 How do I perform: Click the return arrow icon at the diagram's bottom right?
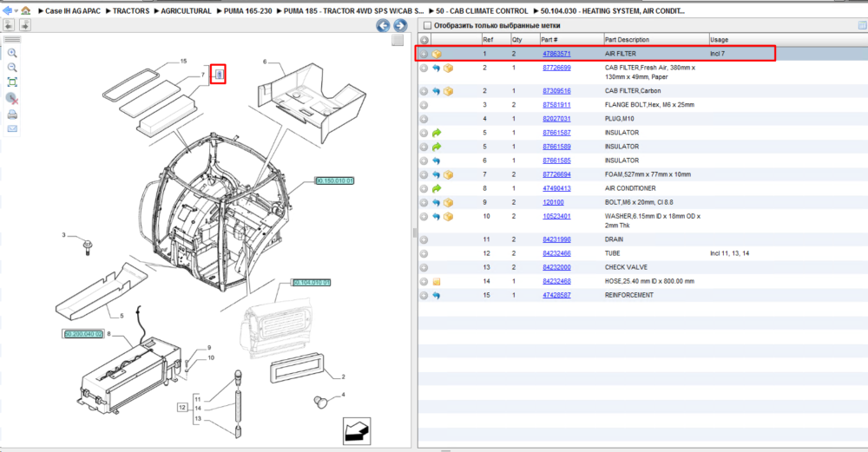click(357, 431)
